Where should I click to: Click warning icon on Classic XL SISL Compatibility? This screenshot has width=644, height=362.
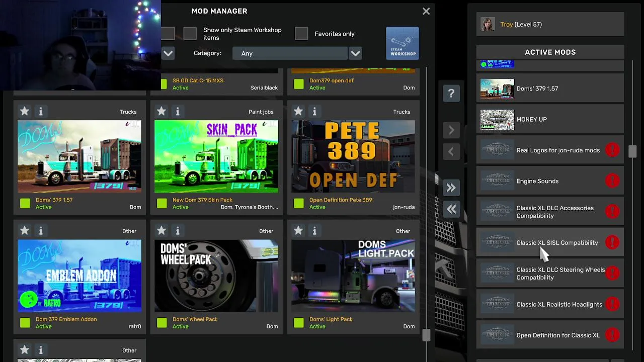(612, 243)
